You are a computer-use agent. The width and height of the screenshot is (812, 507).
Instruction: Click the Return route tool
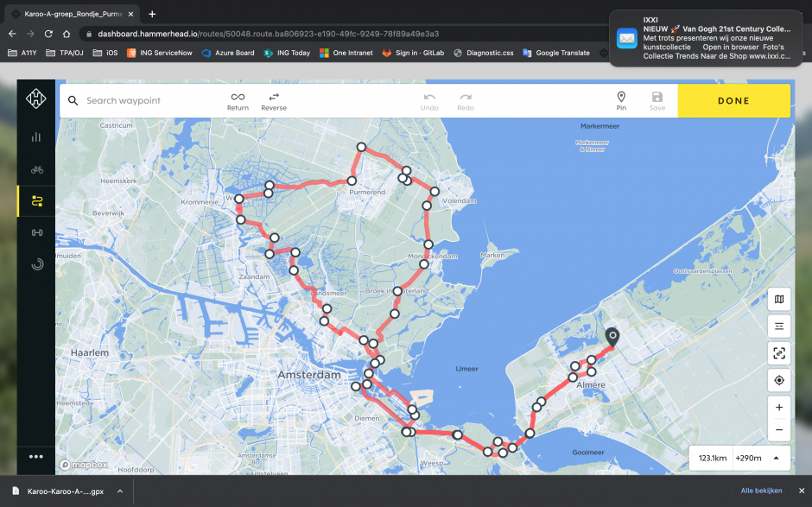tap(238, 102)
